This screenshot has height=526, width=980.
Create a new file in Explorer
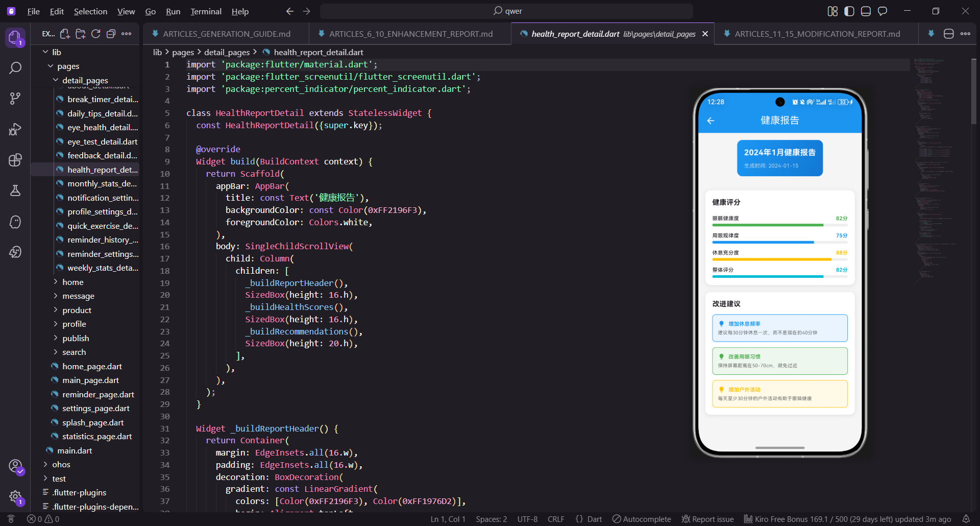[65, 34]
